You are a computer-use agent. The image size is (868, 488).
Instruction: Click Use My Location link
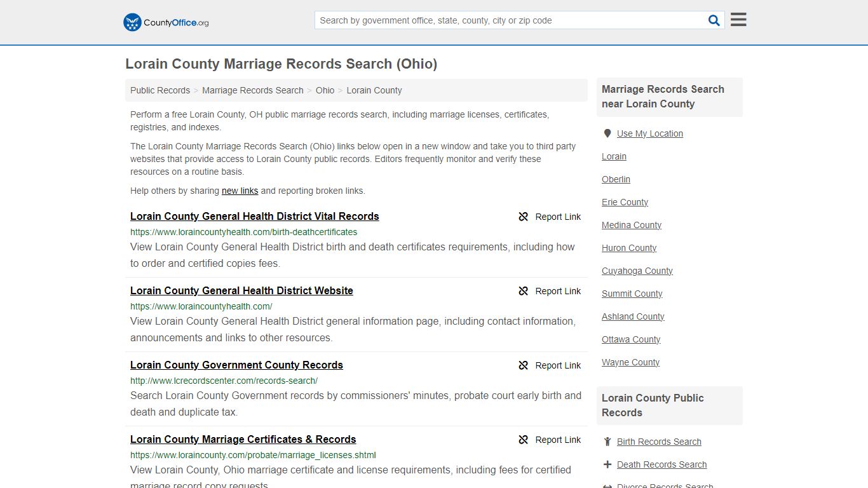click(650, 133)
